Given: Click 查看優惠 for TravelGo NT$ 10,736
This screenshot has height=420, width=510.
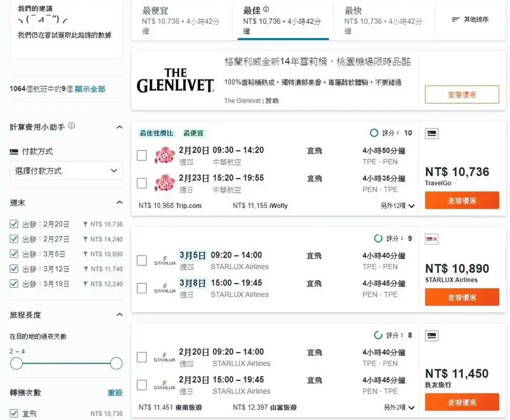Looking at the screenshot, I should click(462, 200).
